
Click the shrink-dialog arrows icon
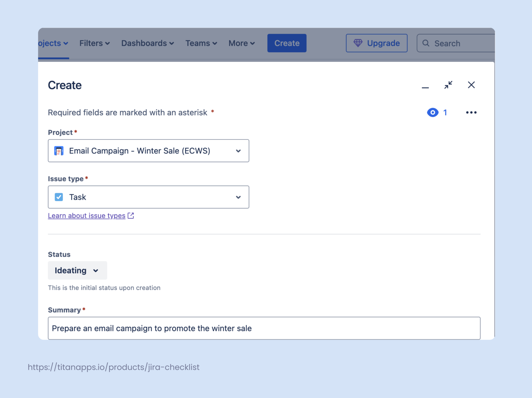click(x=448, y=85)
